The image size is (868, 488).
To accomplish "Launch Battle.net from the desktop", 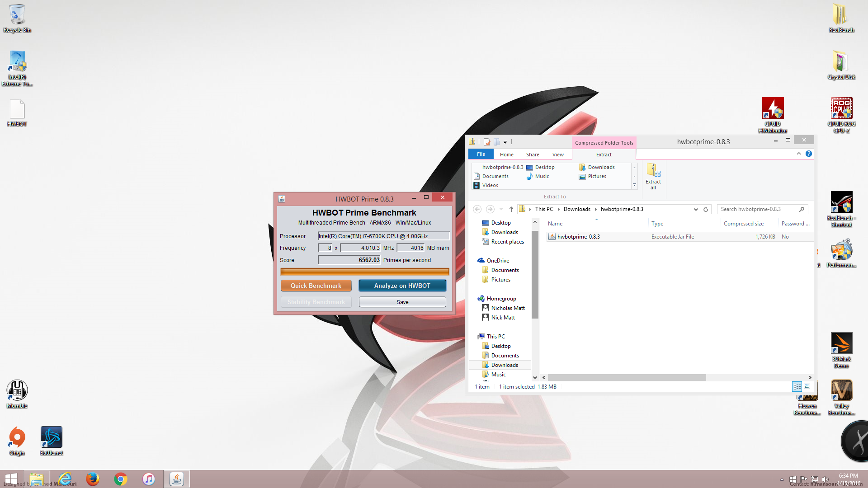I will click(x=52, y=441).
